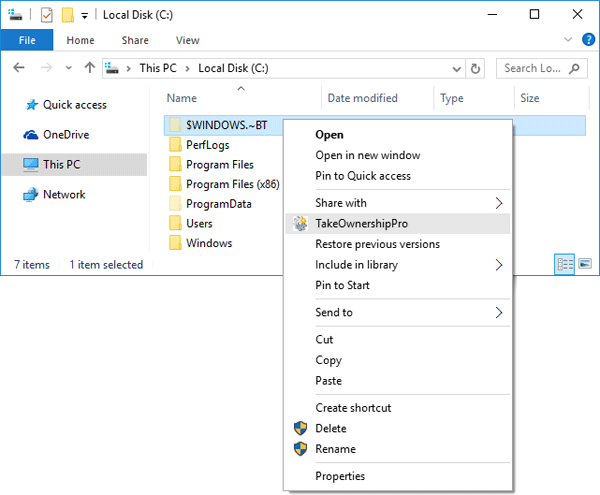Screen dimensions: 600x495
Task: Switch to details view layout toggle
Action: [x=563, y=264]
